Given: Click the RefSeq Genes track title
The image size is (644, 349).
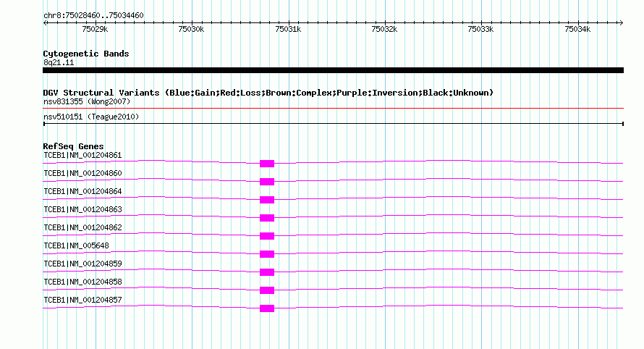Looking at the screenshot, I should click(x=73, y=146).
